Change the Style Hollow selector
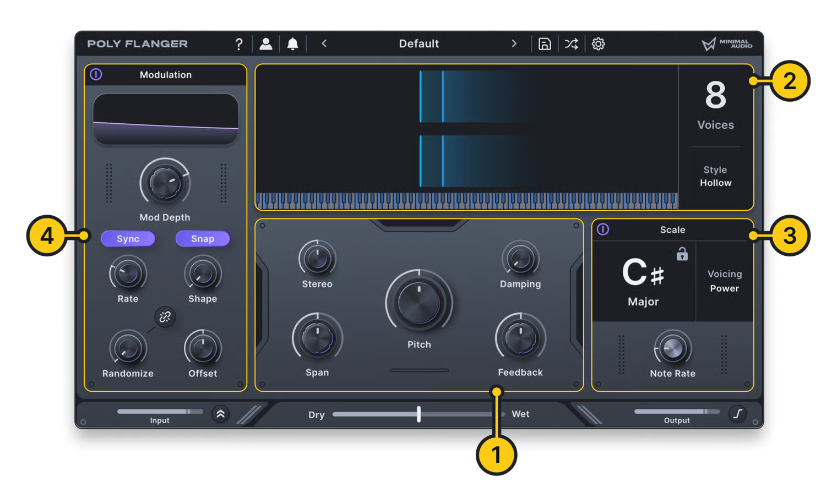 click(x=715, y=177)
